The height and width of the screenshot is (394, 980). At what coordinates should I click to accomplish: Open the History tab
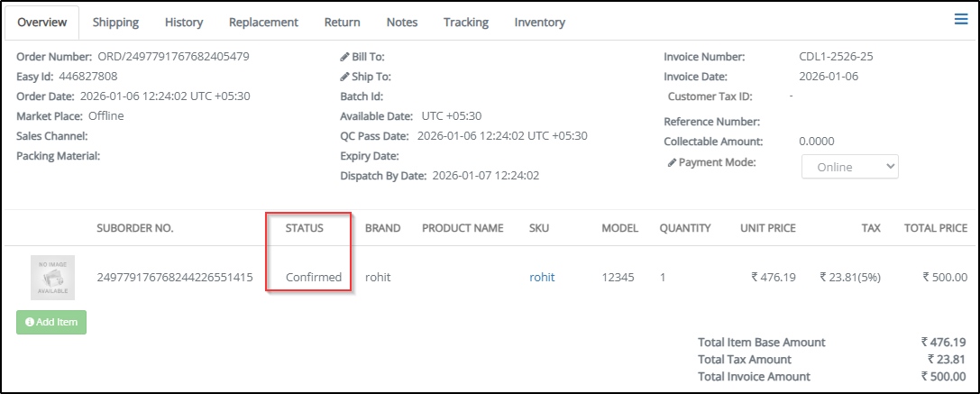[x=184, y=22]
